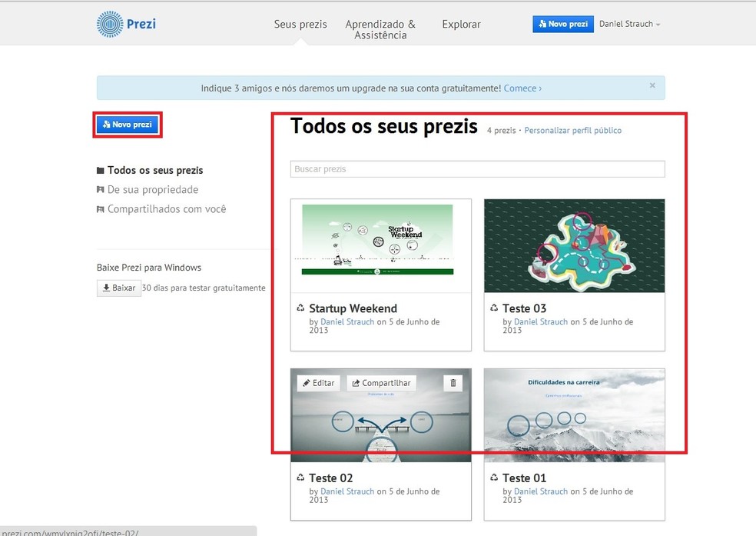Click the folder icon beside Todos os seus prezis
The image size is (756, 536).
[102, 170]
